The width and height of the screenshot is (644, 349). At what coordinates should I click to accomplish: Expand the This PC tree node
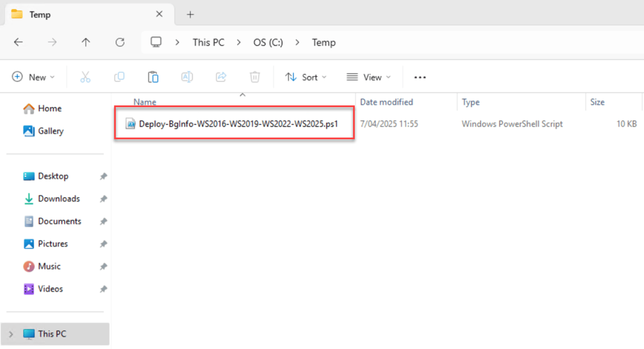[11, 334]
